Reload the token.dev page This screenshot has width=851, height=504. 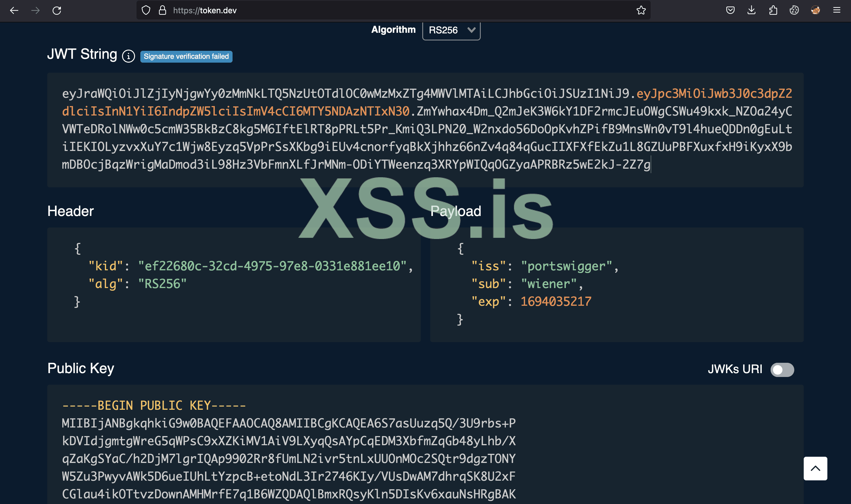pos(57,11)
